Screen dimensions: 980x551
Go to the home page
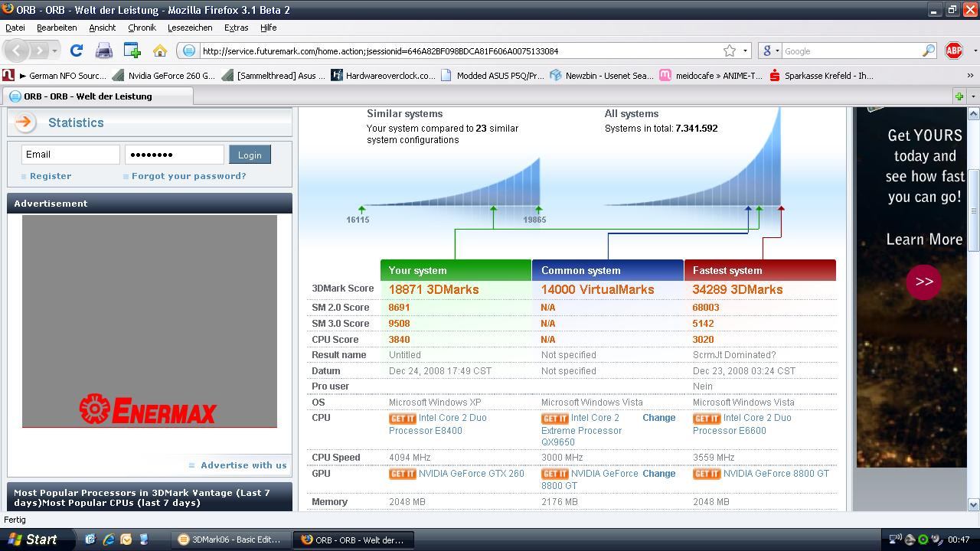coord(159,51)
